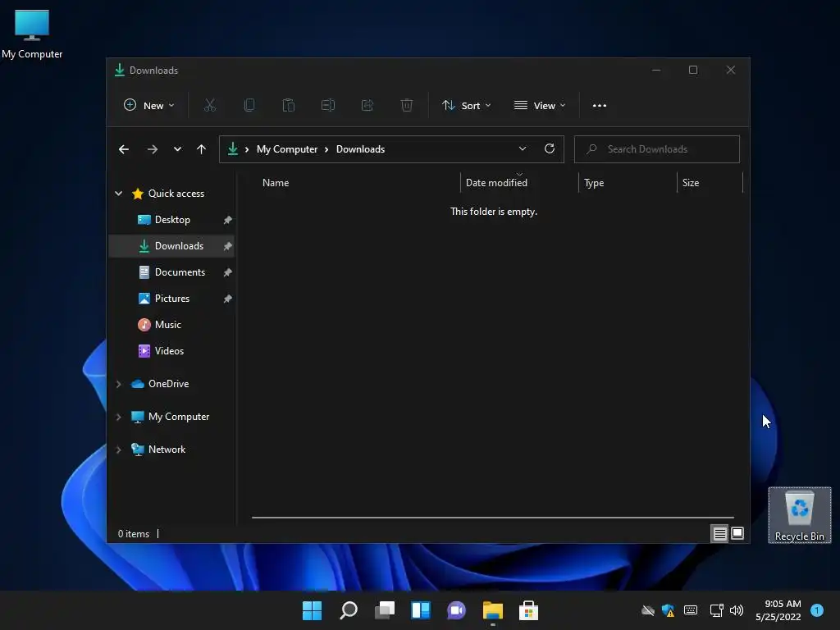Viewport: 840px width, 630px height.
Task: Click File Explorer icon on taskbar
Action: pos(493,610)
